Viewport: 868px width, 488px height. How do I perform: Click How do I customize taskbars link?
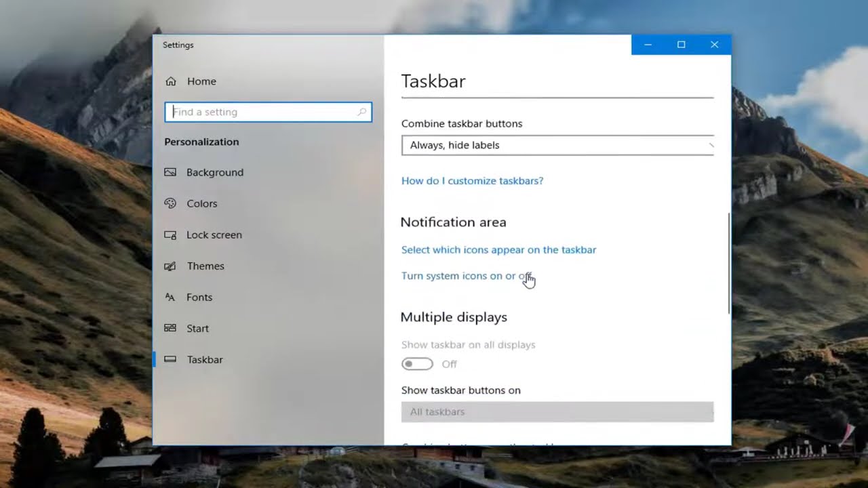pyautogui.click(x=472, y=181)
